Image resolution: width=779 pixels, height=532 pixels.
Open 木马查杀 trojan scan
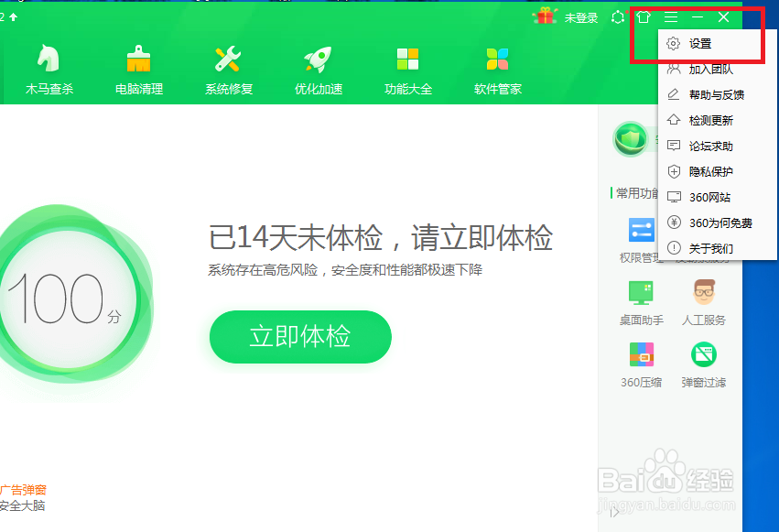coord(49,70)
